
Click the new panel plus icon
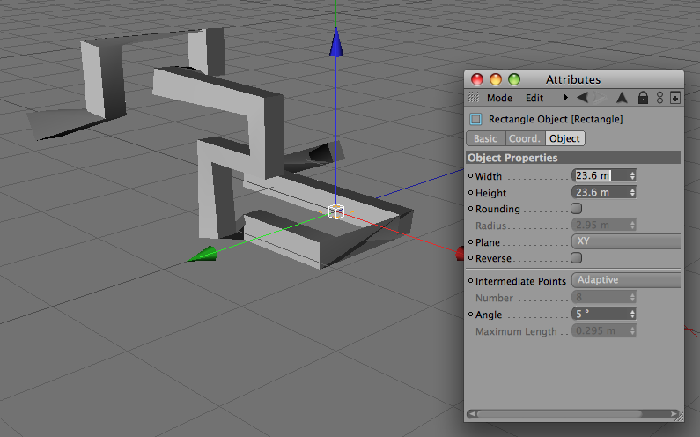click(x=675, y=98)
